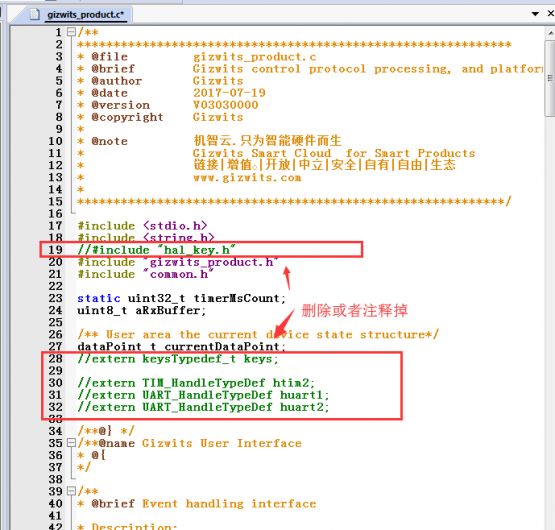Click '//extern keysTypedef_t keys;' line
Viewport: 555px width, 530px height.
(178, 359)
